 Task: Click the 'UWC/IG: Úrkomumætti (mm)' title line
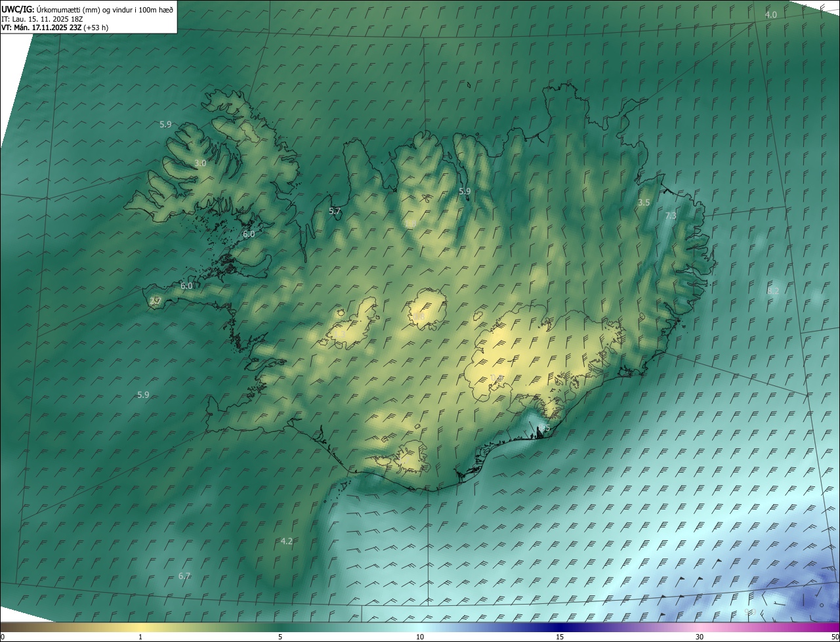tap(87, 9)
